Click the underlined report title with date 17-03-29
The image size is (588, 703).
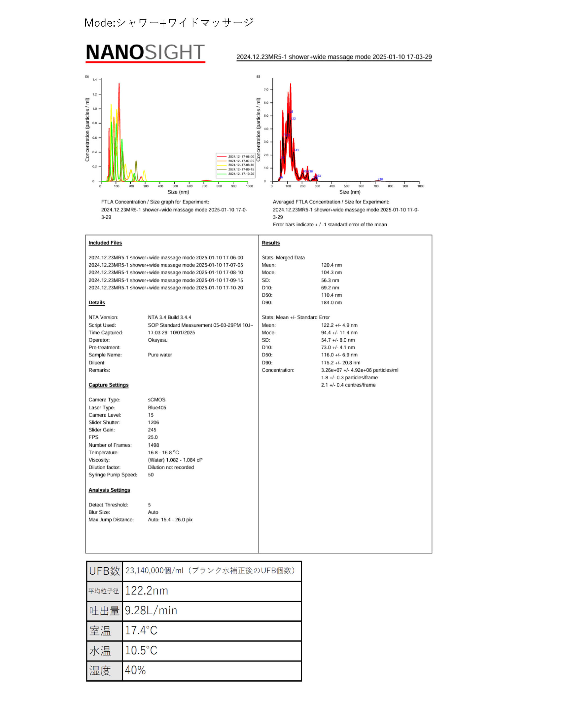(x=334, y=57)
